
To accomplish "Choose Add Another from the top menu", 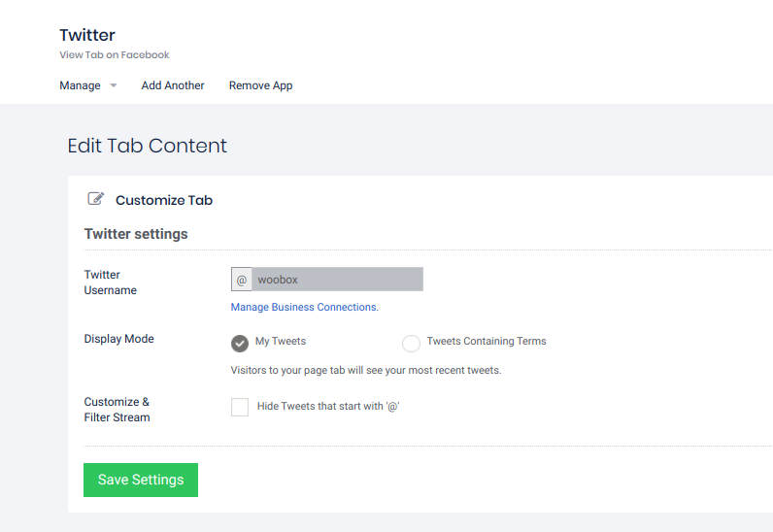I will [x=173, y=85].
